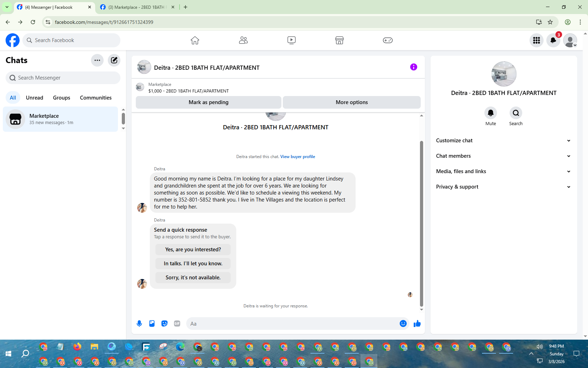This screenshot has height=368, width=588.
Task: Open the Friends icon in top navigation
Action: [x=243, y=40]
